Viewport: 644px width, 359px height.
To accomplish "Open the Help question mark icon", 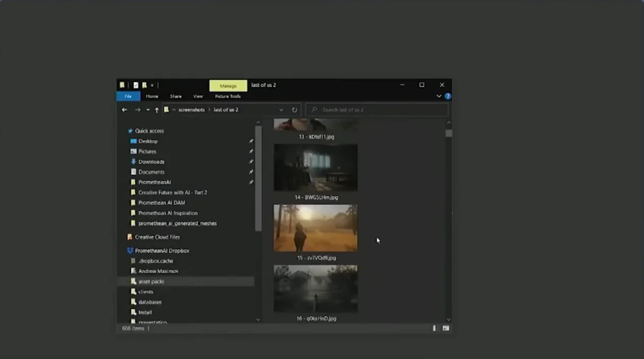I will click(x=448, y=96).
